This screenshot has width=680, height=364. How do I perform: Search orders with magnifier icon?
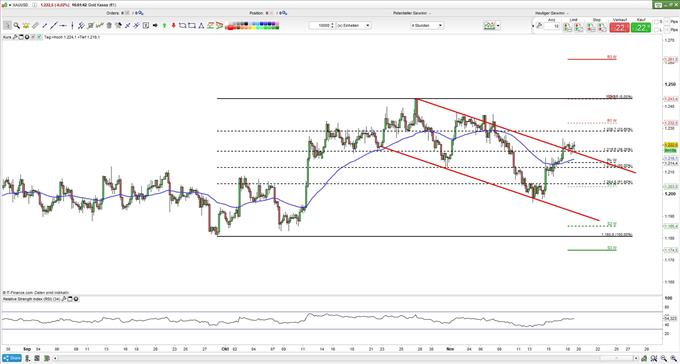click(x=141, y=13)
